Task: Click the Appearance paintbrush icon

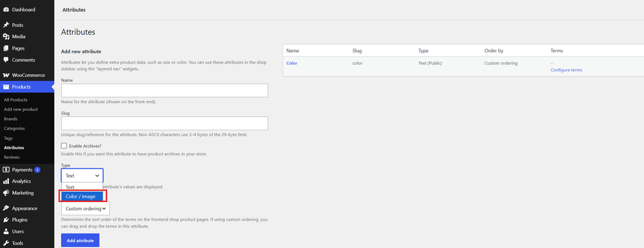Action: coord(6,208)
